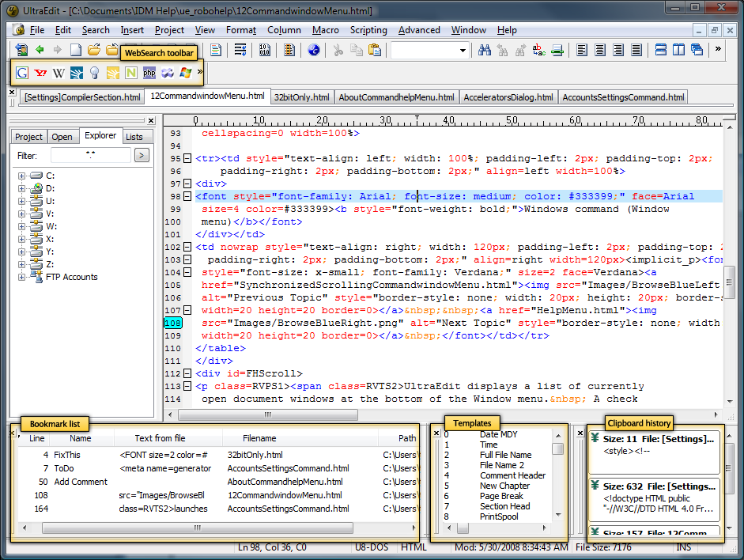
Task: Click the Microsoft Windows flag search icon
Action: pos(186,73)
